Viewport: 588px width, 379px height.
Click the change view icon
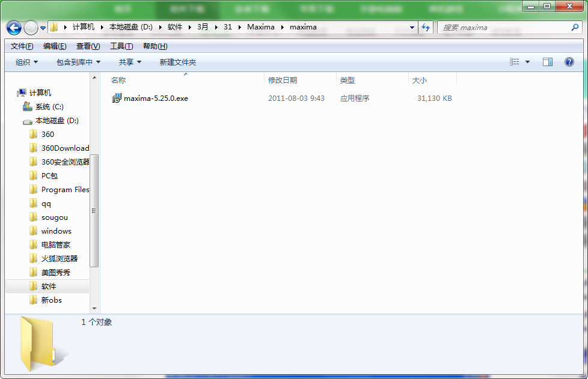(515, 62)
